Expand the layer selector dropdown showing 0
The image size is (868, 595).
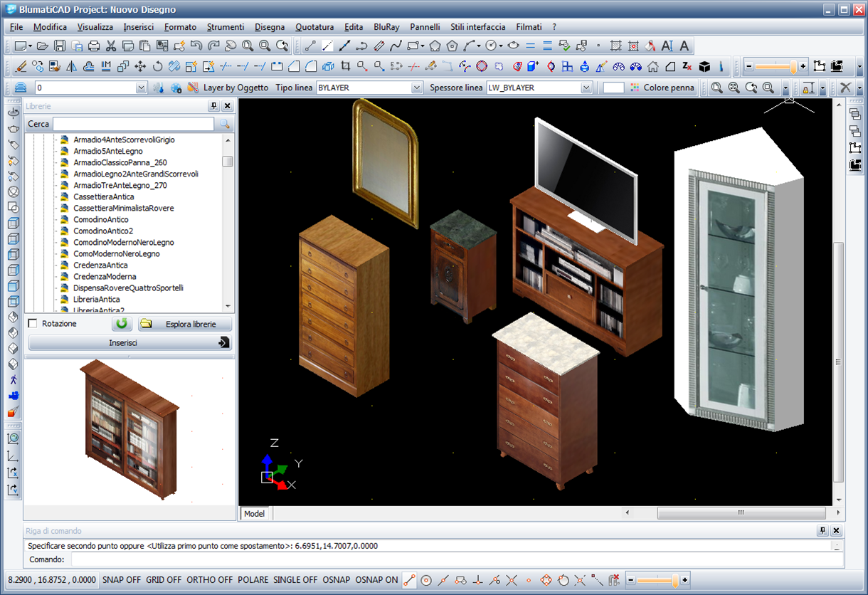tap(141, 88)
